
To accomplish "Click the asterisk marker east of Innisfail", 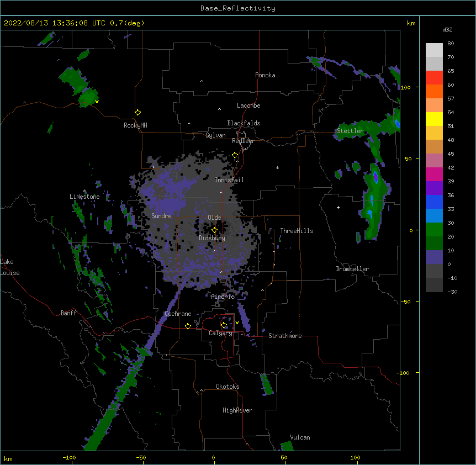I will (277, 167).
